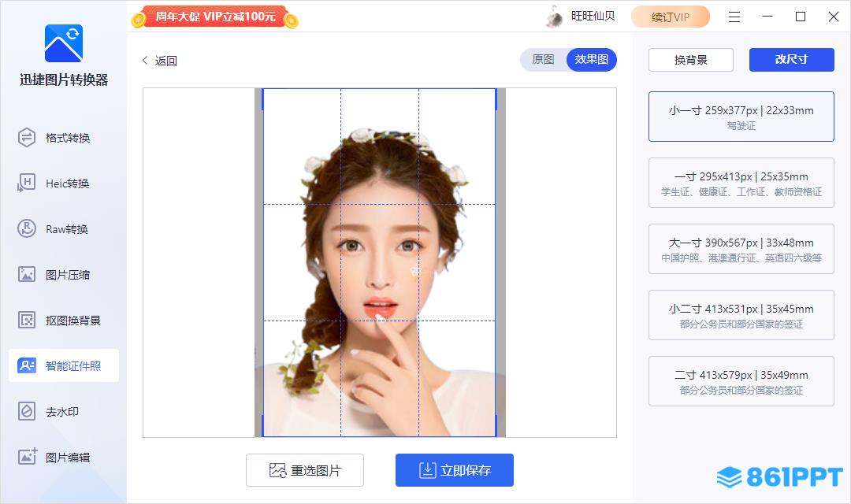The image size is (851, 504).
Task: Click the 重选图片 button
Action: (305, 470)
